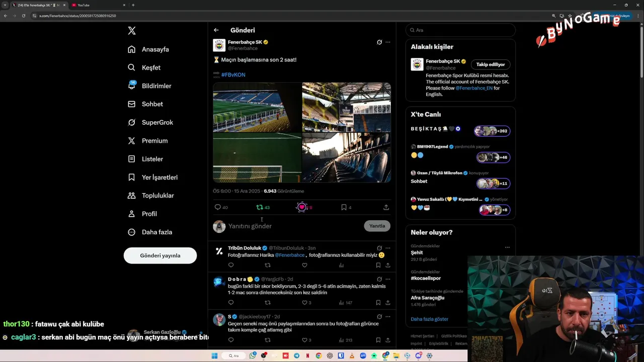Click the share icon on main post
The width and height of the screenshot is (644, 362).
(x=386, y=207)
